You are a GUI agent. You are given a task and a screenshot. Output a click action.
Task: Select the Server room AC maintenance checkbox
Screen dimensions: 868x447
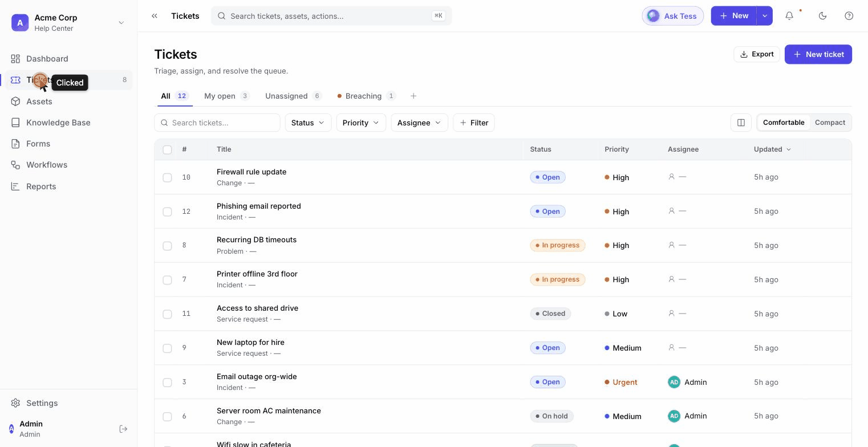(x=167, y=417)
